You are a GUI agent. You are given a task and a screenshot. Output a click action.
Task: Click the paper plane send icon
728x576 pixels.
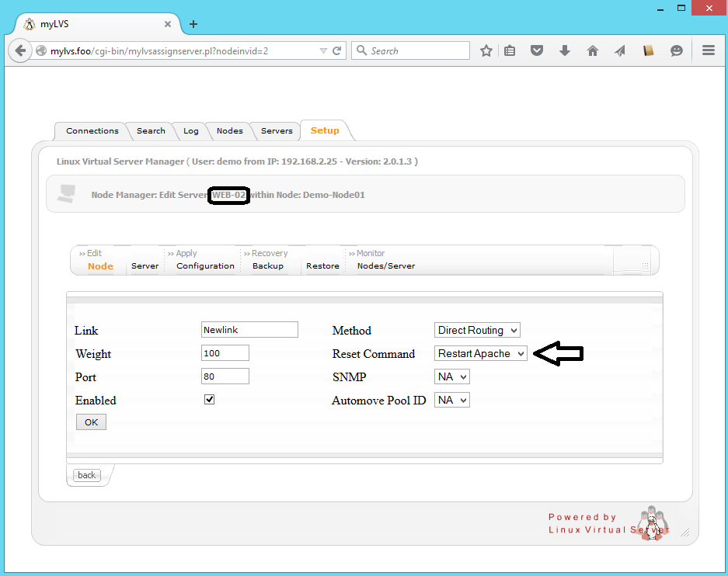click(620, 51)
